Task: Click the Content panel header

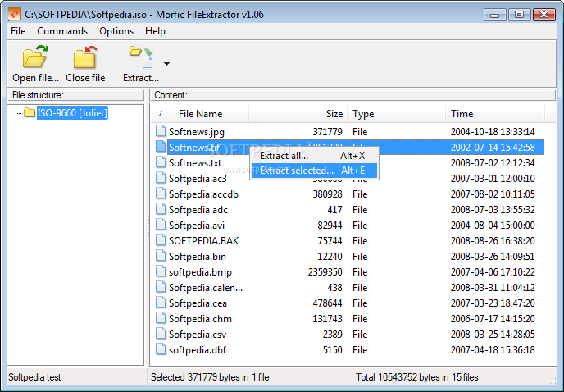Action: 352,95
